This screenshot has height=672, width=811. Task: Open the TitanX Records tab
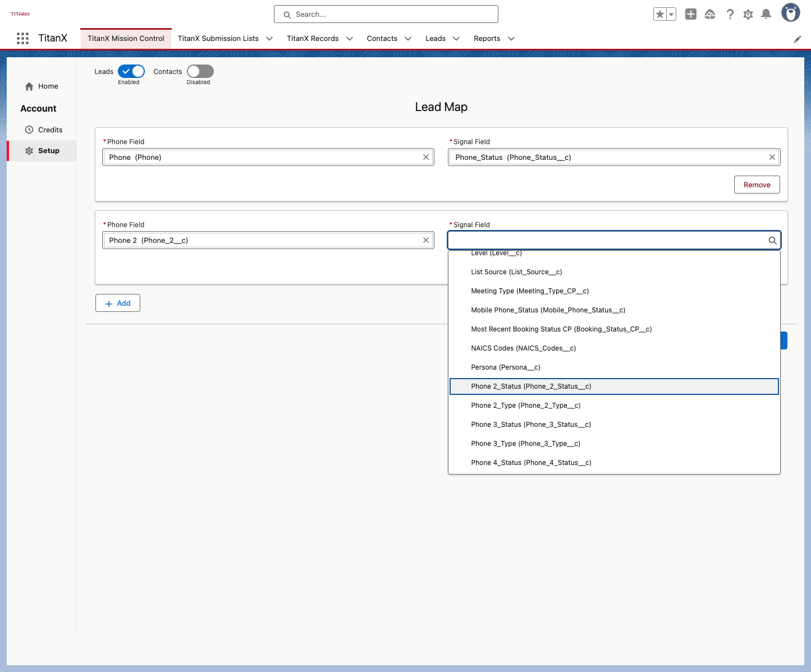click(313, 39)
